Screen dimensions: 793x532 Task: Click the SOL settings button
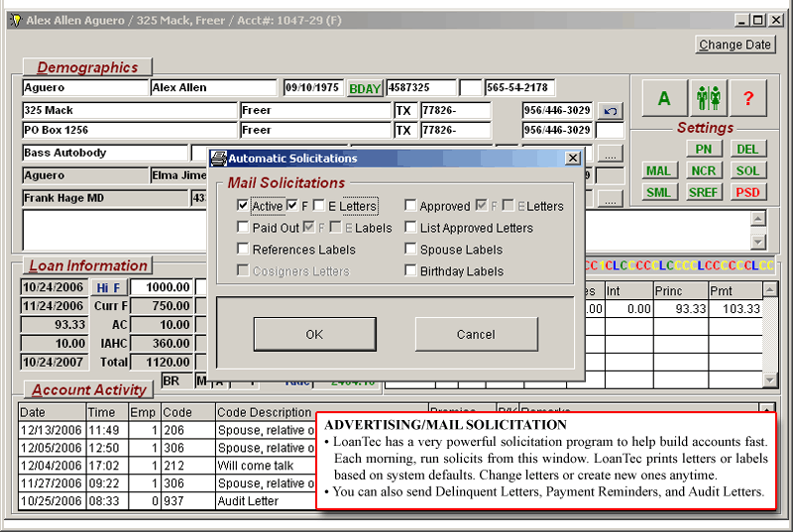(x=747, y=171)
